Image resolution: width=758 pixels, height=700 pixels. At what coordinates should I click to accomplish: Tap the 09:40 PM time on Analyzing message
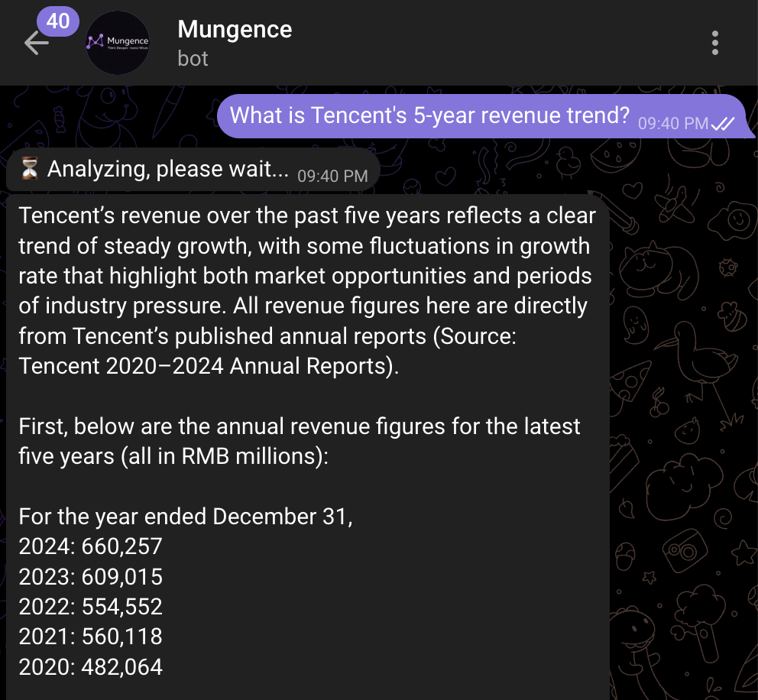[x=332, y=177]
